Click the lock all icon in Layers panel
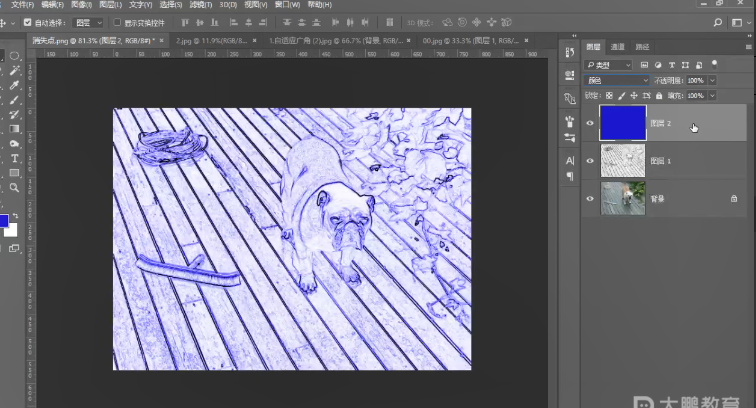Image resolution: width=756 pixels, height=408 pixels. tap(657, 96)
